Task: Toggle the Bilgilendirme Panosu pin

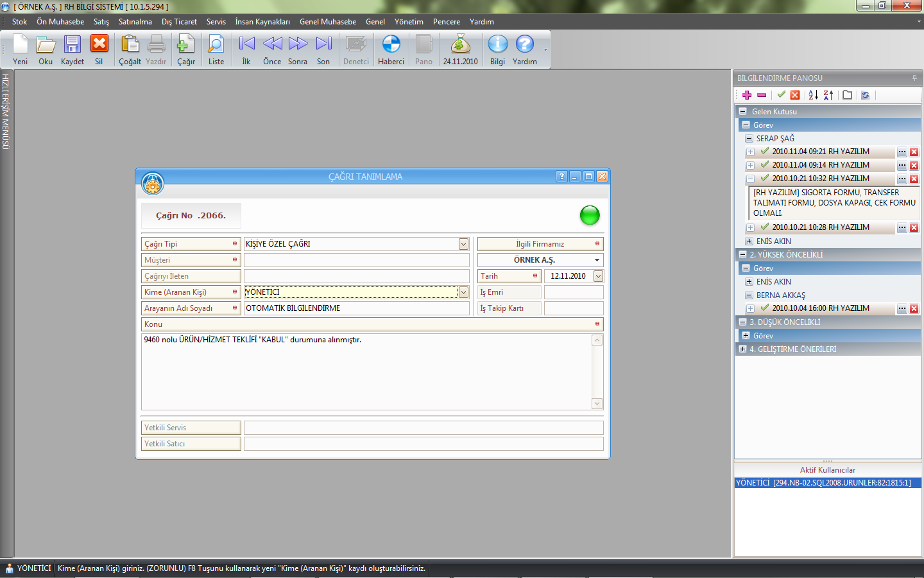Action: [914, 78]
